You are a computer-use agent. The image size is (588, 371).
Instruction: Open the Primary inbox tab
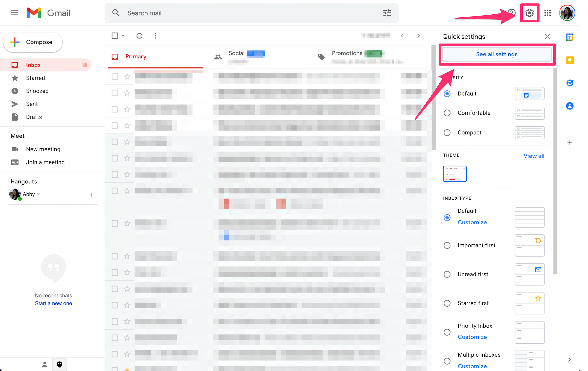click(x=135, y=56)
